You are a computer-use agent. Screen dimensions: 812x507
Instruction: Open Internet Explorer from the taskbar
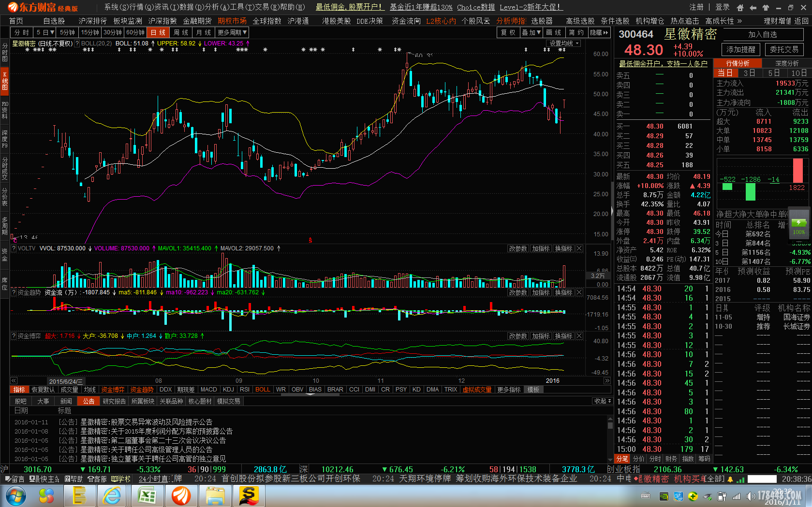click(112, 496)
